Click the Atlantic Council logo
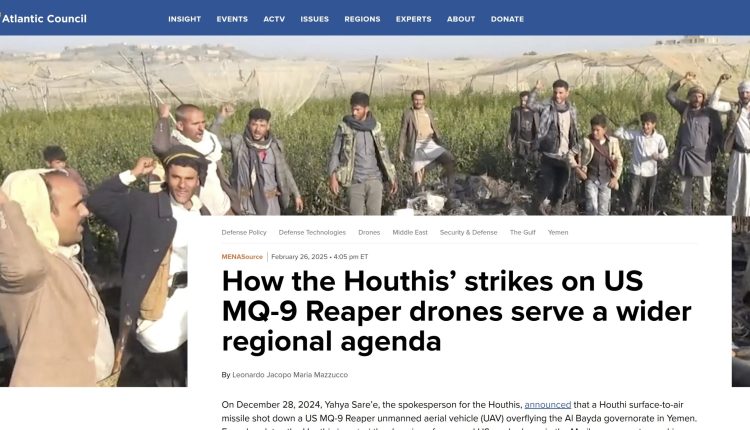Viewport: 750px width, 430px height. pyautogui.click(x=44, y=19)
